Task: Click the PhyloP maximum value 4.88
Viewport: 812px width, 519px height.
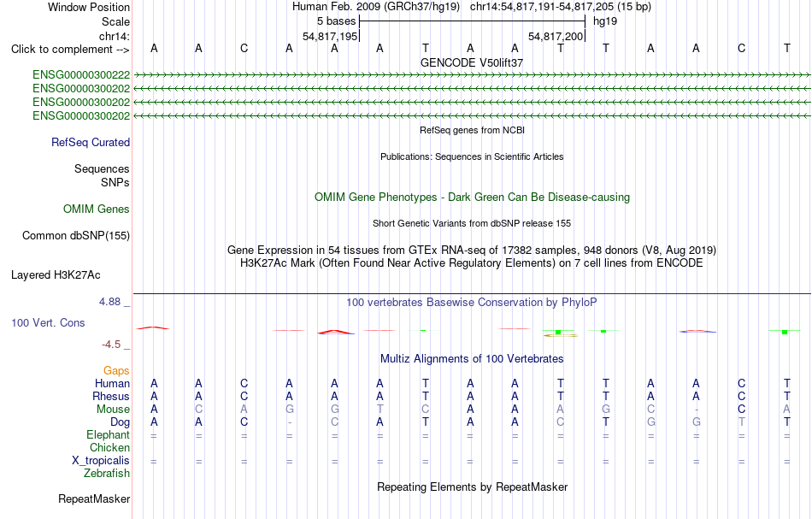Action: pos(109,302)
